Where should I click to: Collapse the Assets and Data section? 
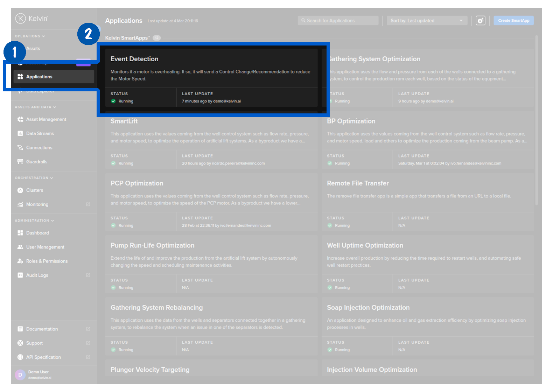[55, 107]
